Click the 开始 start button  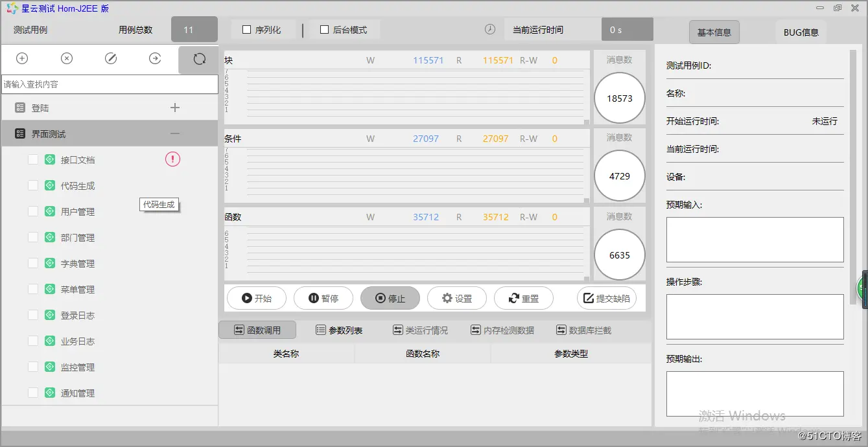pyautogui.click(x=256, y=298)
